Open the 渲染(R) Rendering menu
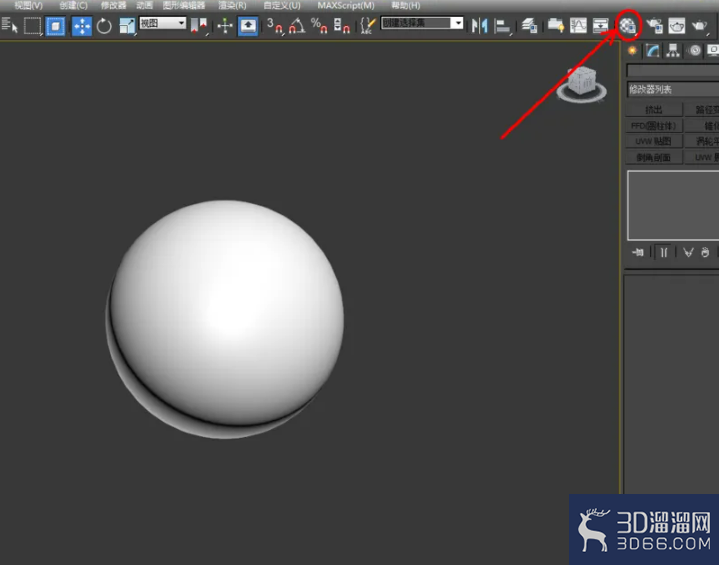The image size is (719, 565). [x=232, y=6]
